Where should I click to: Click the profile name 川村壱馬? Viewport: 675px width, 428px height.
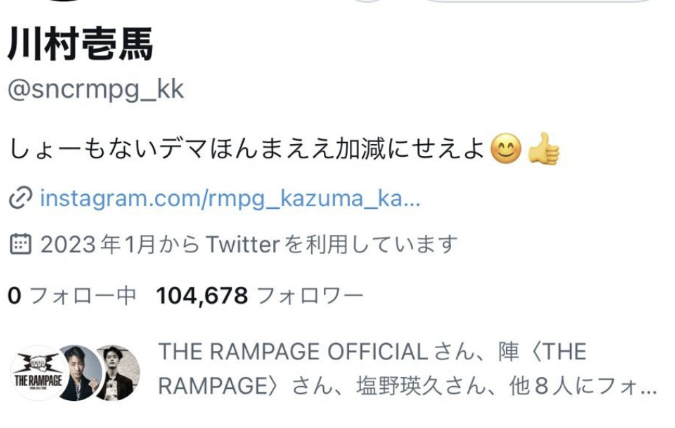(x=81, y=44)
